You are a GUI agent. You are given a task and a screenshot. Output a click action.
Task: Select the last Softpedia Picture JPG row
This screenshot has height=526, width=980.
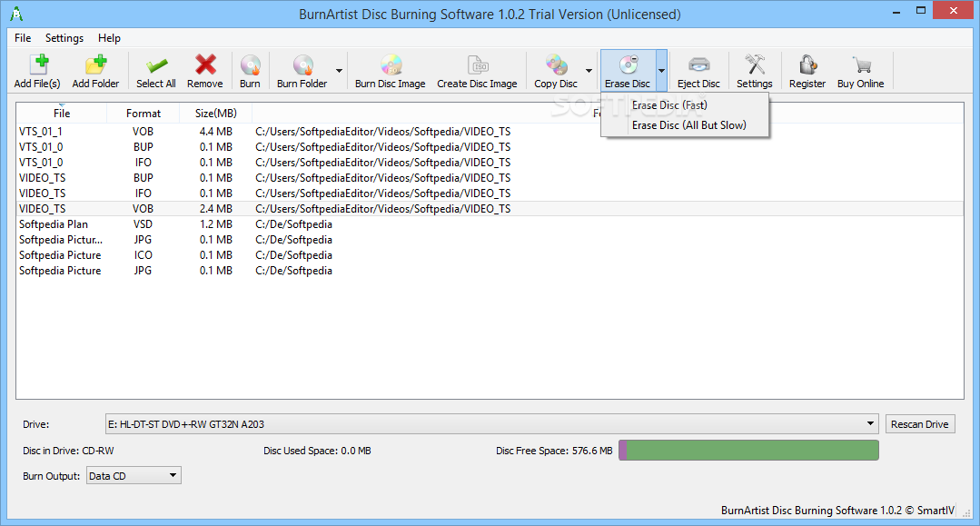490,271
